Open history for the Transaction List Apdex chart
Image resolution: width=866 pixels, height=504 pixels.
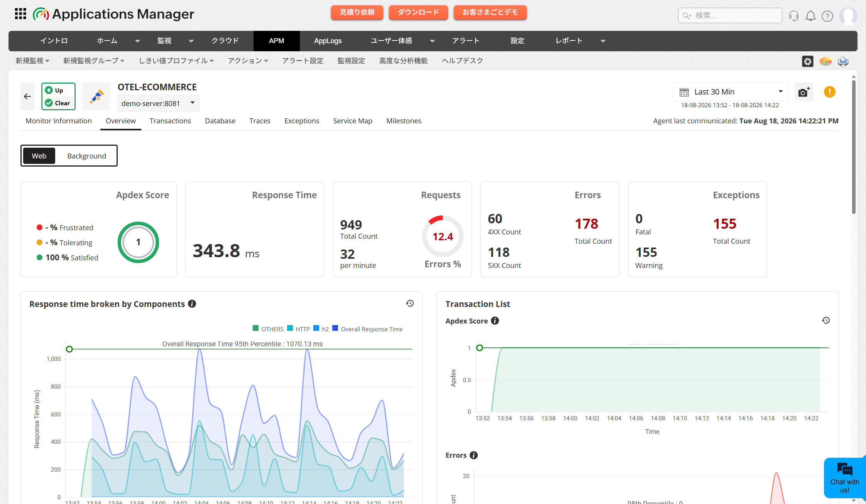pyautogui.click(x=826, y=320)
